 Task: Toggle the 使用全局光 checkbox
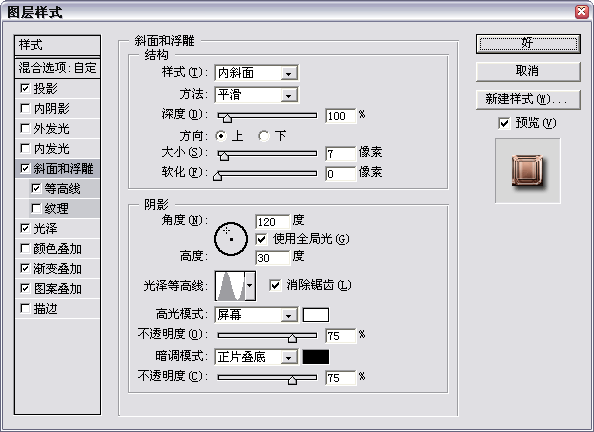pyautogui.click(x=261, y=239)
